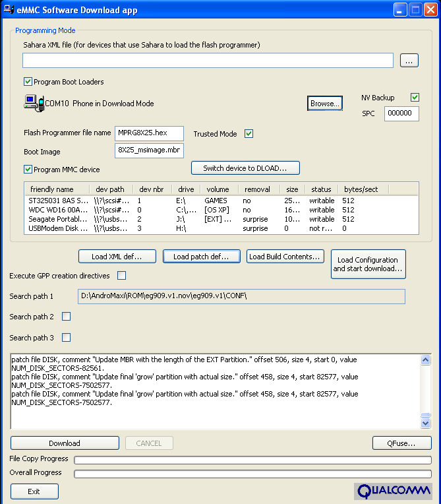Click the bytes/sect column header

[363, 189]
